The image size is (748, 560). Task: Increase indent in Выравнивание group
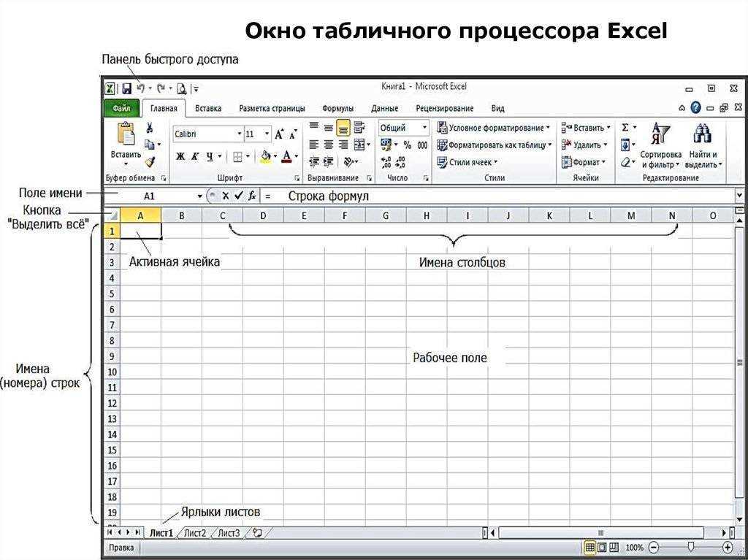328,162
